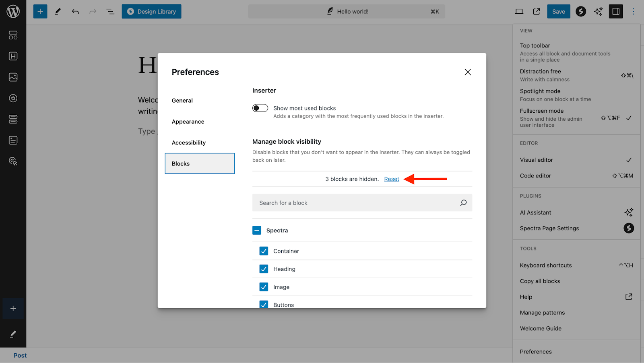Image resolution: width=644 pixels, height=363 pixels.
Task: Toggle Show most used blocks switch
Action: point(260,108)
